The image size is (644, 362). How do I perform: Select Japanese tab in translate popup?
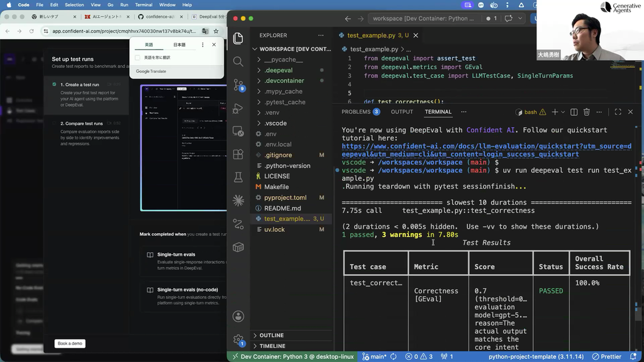(x=179, y=45)
